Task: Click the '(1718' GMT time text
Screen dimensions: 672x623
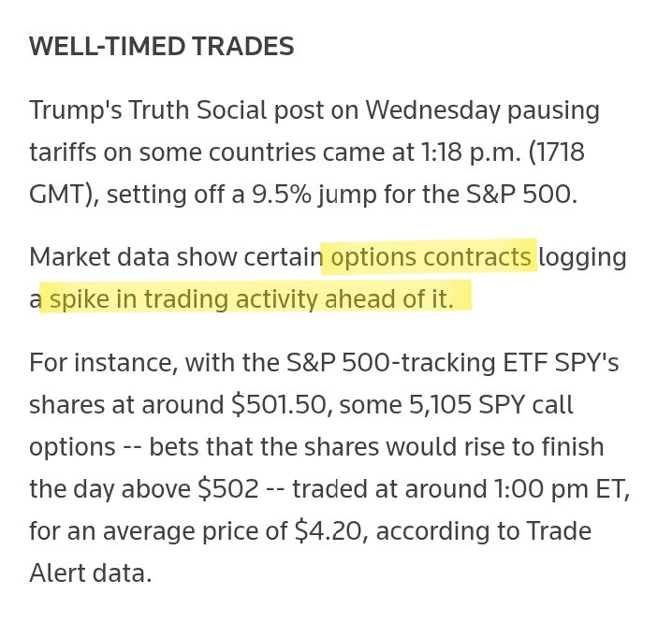Action: coord(557,152)
